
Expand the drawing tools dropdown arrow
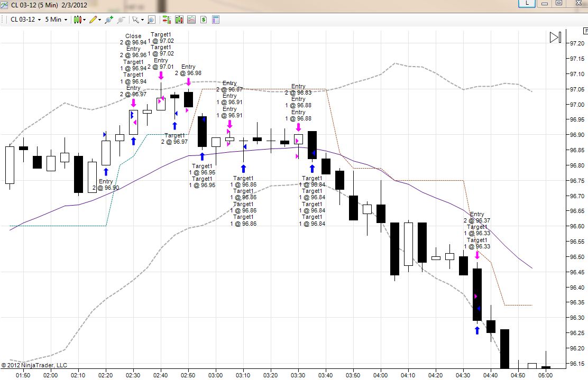[x=99, y=20]
